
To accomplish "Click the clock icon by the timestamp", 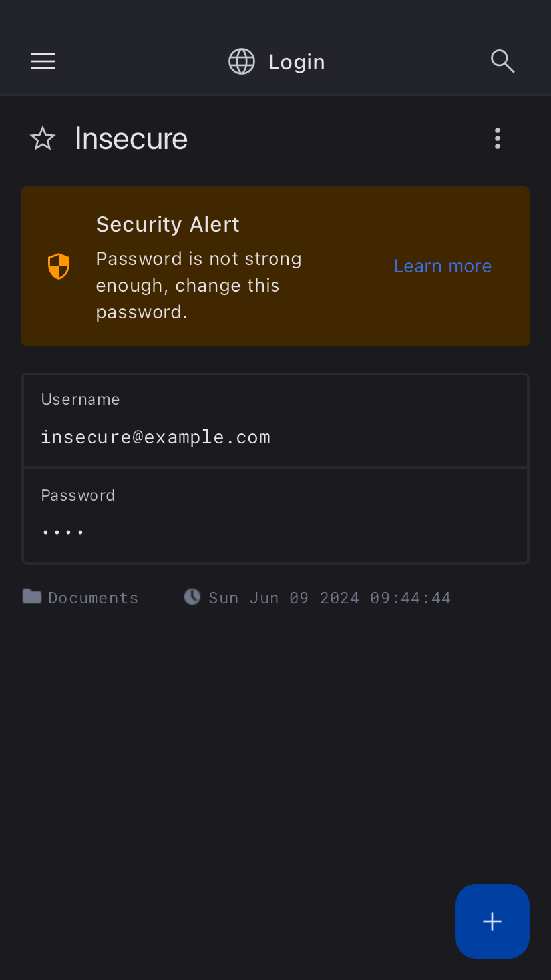I will (192, 597).
